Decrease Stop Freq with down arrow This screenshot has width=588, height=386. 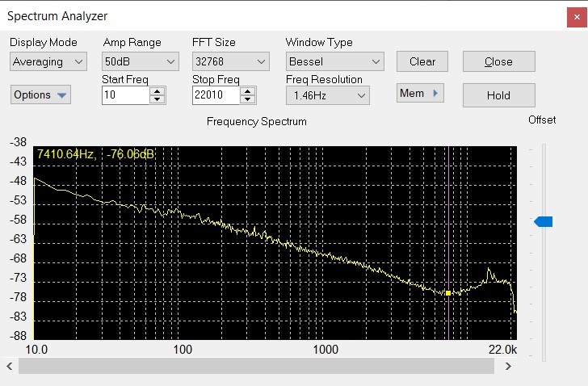[x=247, y=99]
